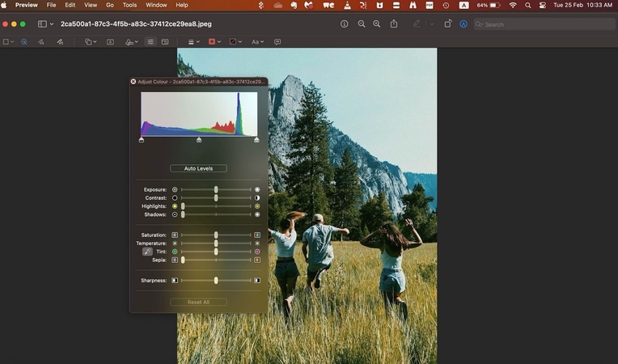
Task: Open the Tools menu
Action: click(x=129, y=5)
